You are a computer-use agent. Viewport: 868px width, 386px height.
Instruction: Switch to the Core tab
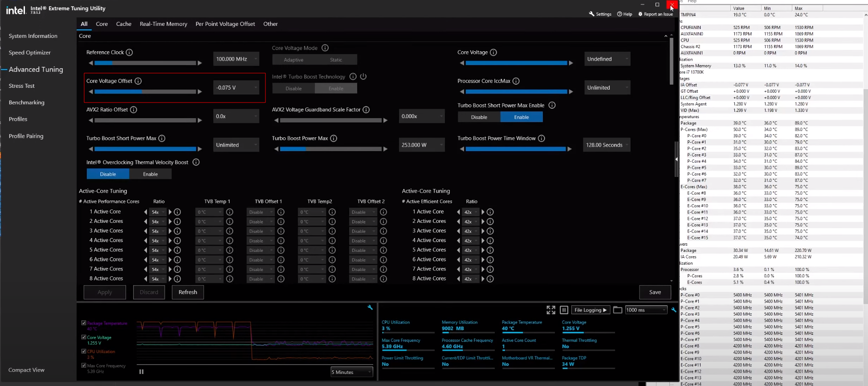pyautogui.click(x=102, y=24)
